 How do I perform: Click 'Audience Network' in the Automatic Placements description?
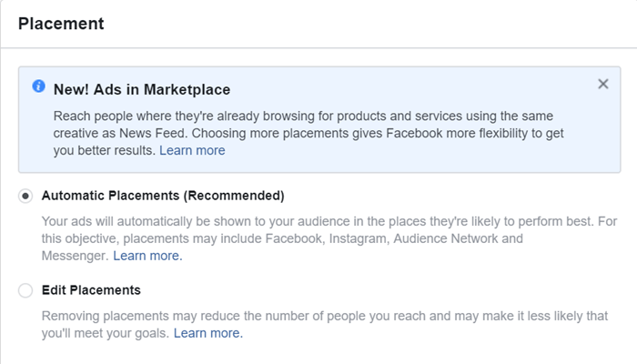pyautogui.click(x=449, y=238)
